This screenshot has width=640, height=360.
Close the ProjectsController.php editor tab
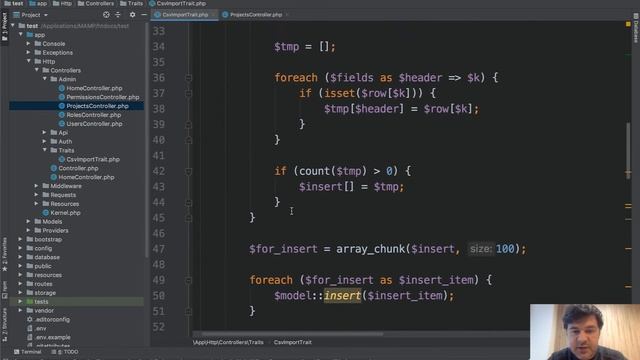[287, 15]
